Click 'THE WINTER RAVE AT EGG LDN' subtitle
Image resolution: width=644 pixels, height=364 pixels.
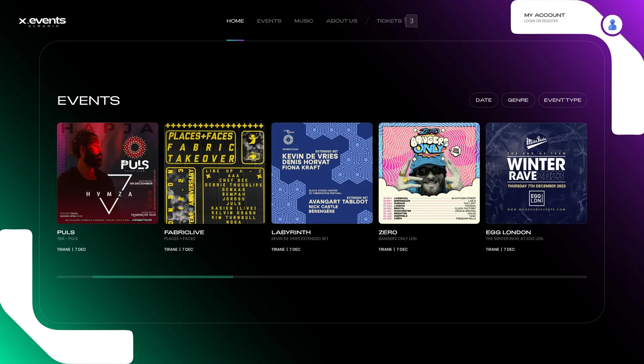pos(514,239)
